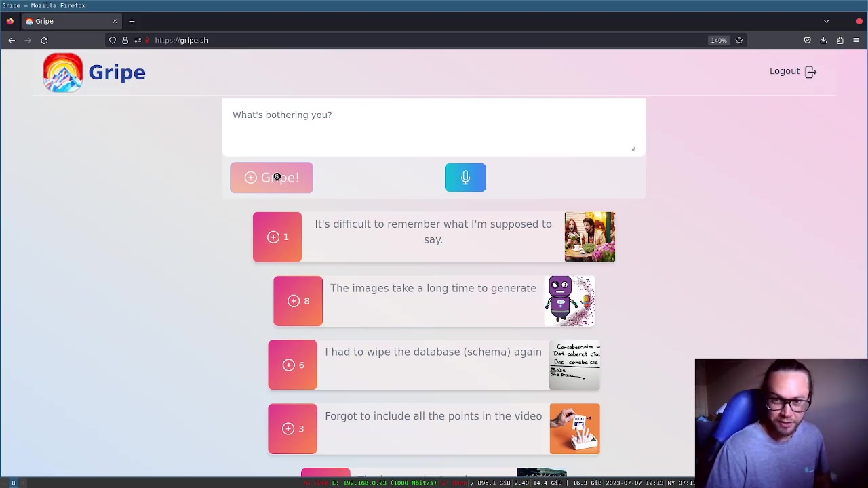Open Firefox extensions icon

click(840, 40)
